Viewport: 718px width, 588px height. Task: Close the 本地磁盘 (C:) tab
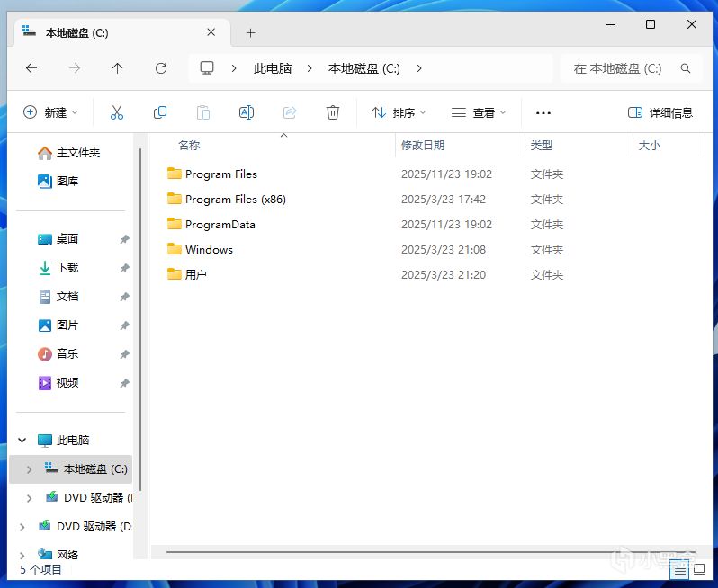211,32
